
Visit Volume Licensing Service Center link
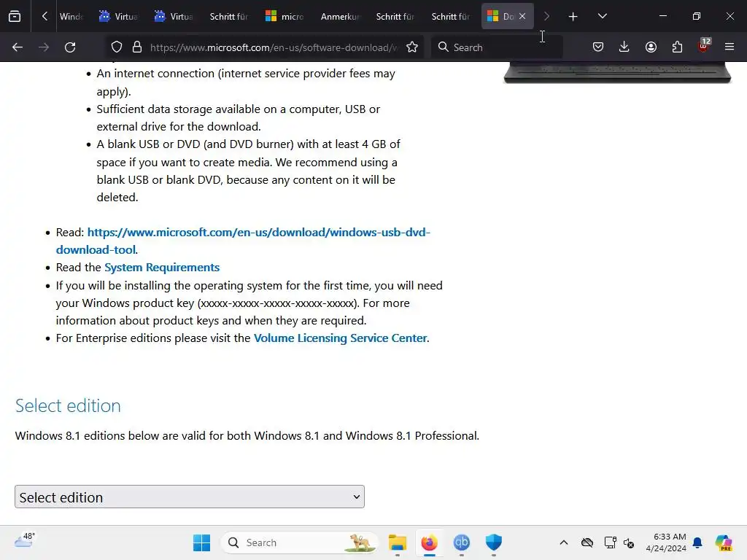tap(340, 338)
